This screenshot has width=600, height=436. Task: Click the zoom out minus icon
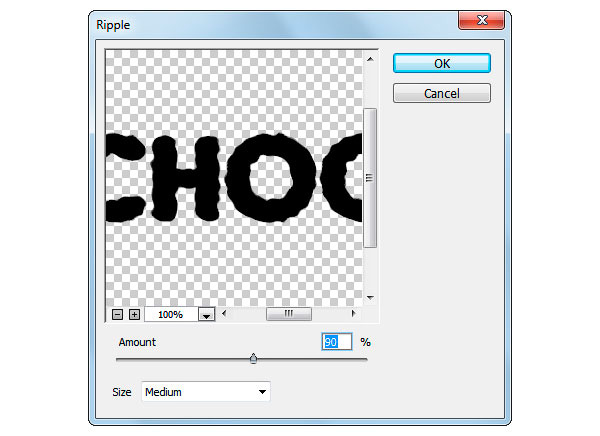[x=117, y=315]
